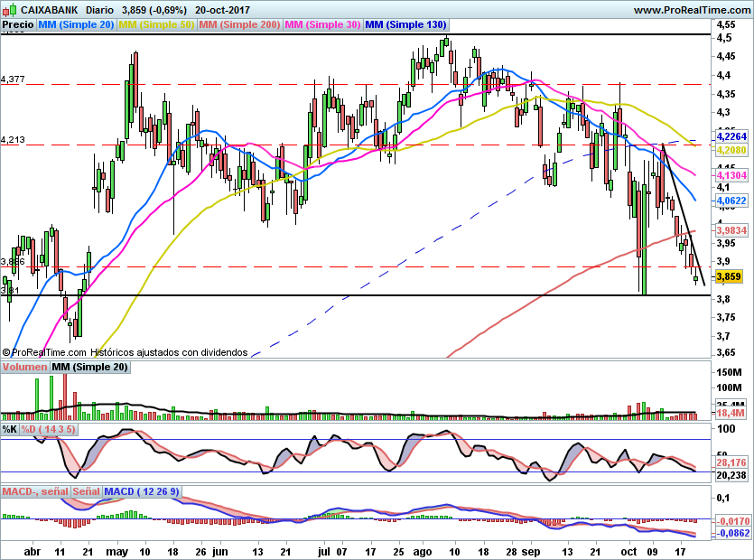754x560 pixels.
Task: Open the MM (Simple 50) yellow indicator label
Action: (156, 25)
